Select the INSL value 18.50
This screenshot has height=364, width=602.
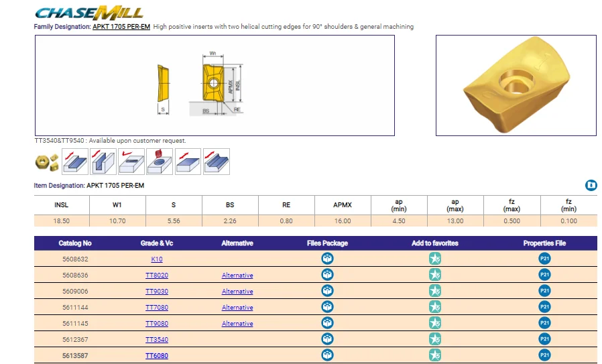[x=62, y=221]
